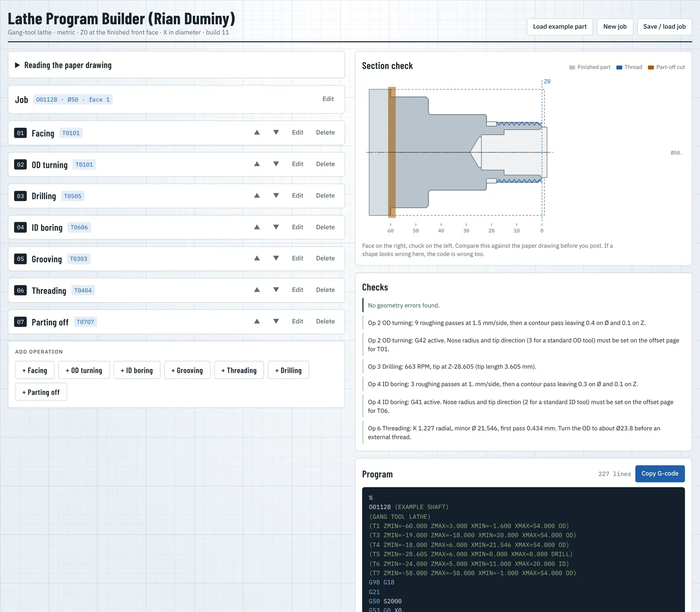Move Threading operation up
700x612 pixels.
pos(257,290)
